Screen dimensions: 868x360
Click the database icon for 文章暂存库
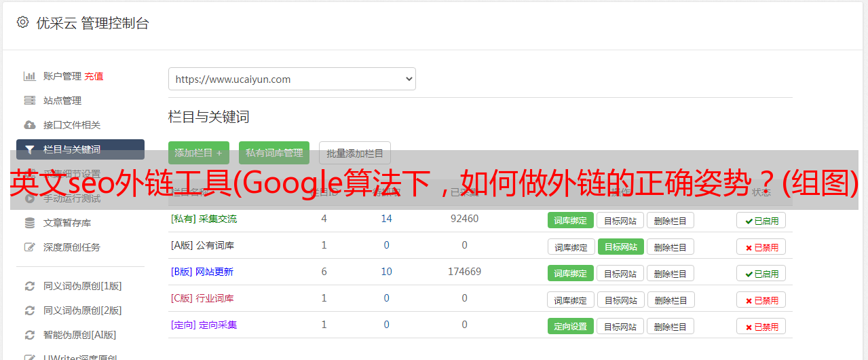click(29, 223)
